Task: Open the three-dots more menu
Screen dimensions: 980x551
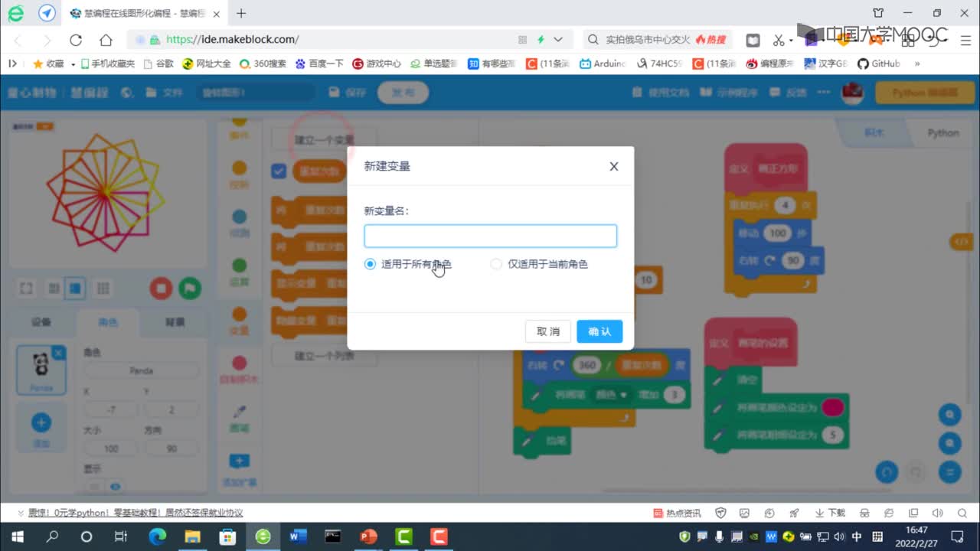Action: [x=824, y=93]
